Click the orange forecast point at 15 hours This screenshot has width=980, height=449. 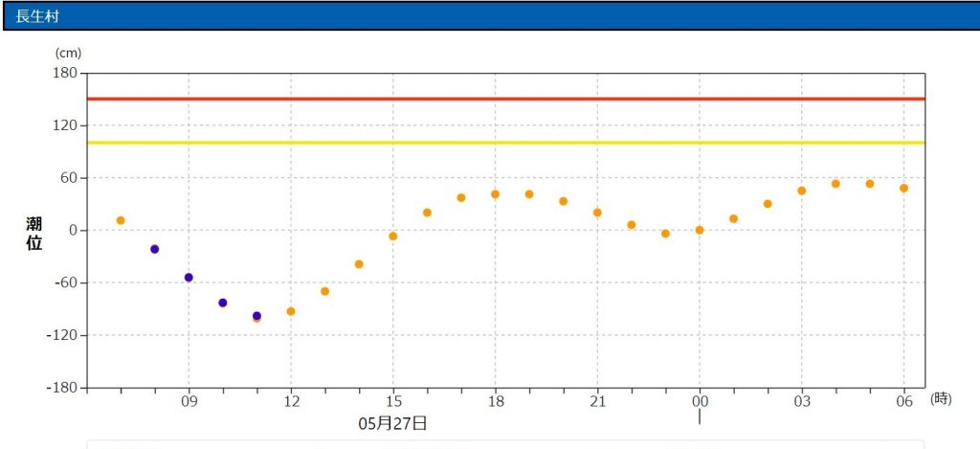(393, 236)
